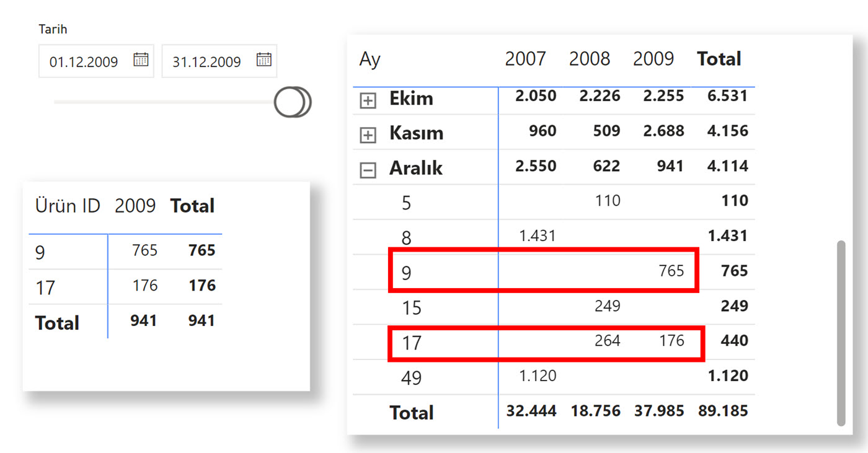Collapse the Aralık month row
This screenshot has height=453, width=868.
pos(368,170)
